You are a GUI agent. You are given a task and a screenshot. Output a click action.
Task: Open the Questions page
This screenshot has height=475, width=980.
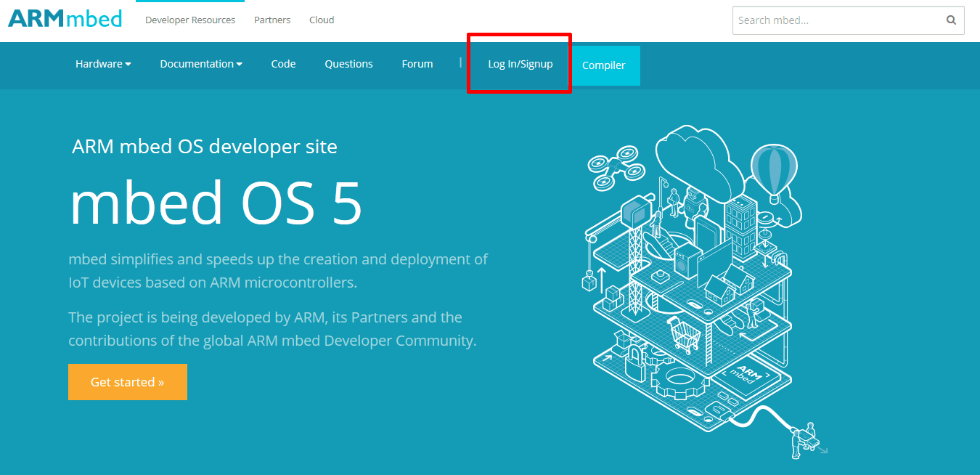pyautogui.click(x=348, y=64)
